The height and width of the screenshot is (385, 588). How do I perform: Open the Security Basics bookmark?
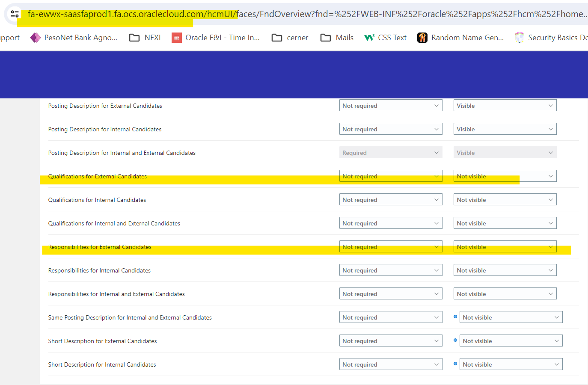551,38
